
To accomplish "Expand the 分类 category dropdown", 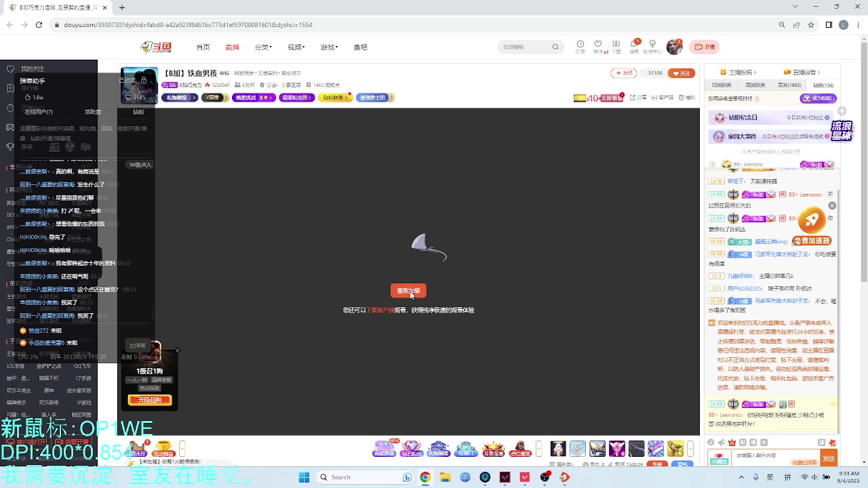I will [x=263, y=47].
